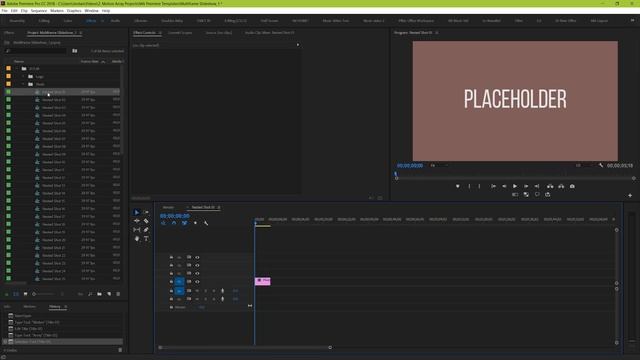Screen dimensions: 640x360
Task: Select the Ripple Edit tool
Action: coord(137,221)
